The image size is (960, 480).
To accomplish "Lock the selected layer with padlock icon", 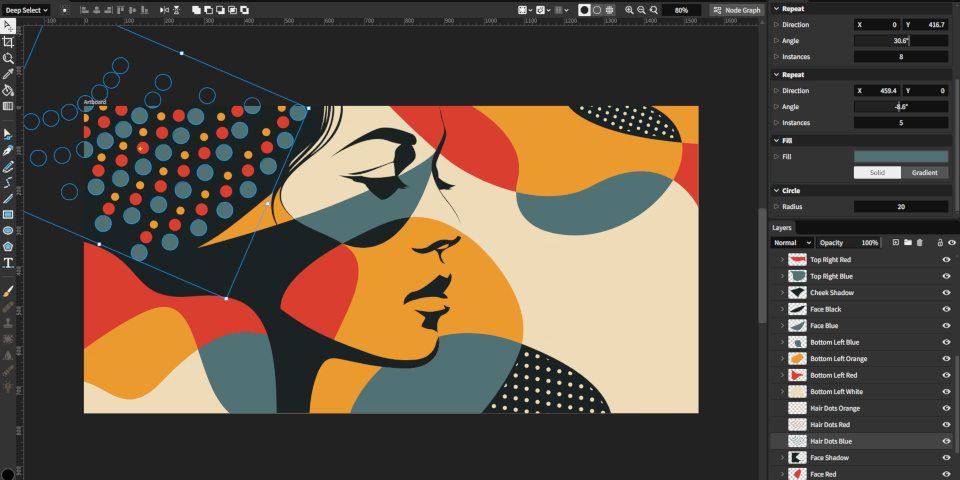I will 939,243.
